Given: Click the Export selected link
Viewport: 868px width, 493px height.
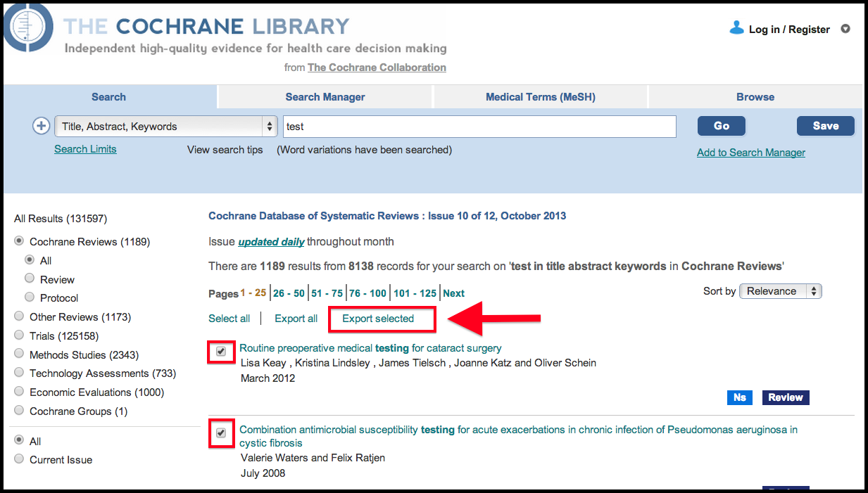Looking at the screenshot, I should (378, 319).
